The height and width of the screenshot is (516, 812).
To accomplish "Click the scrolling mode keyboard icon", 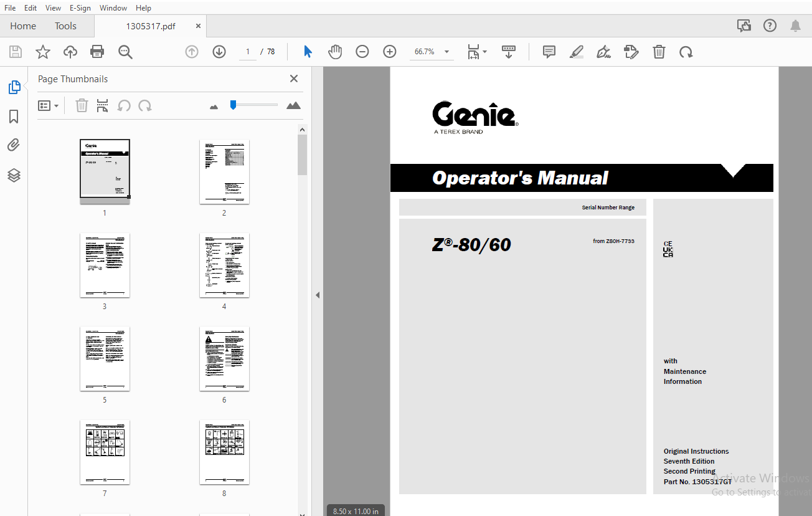I will click(x=509, y=52).
